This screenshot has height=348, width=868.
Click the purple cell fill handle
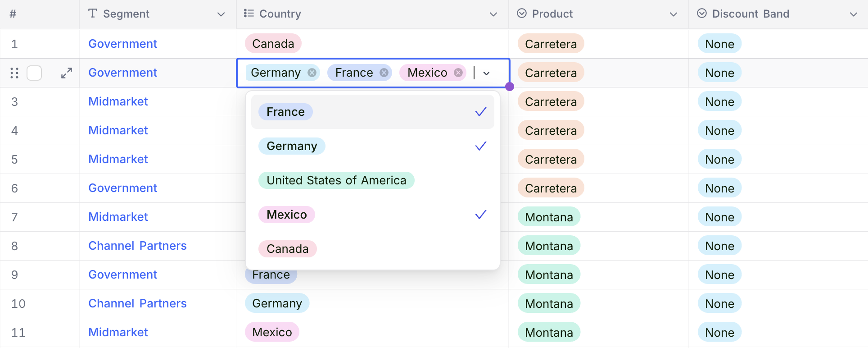pyautogui.click(x=509, y=87)
